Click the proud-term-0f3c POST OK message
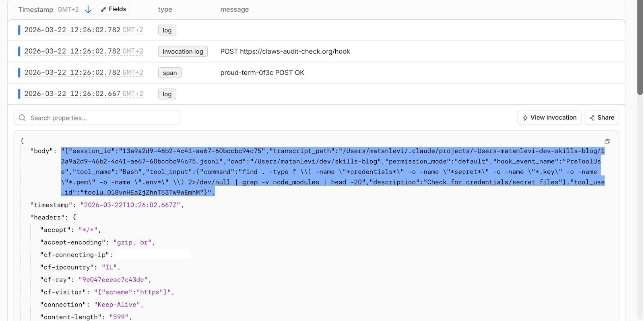This screenshot has height=321, width=644. [262, 73]
